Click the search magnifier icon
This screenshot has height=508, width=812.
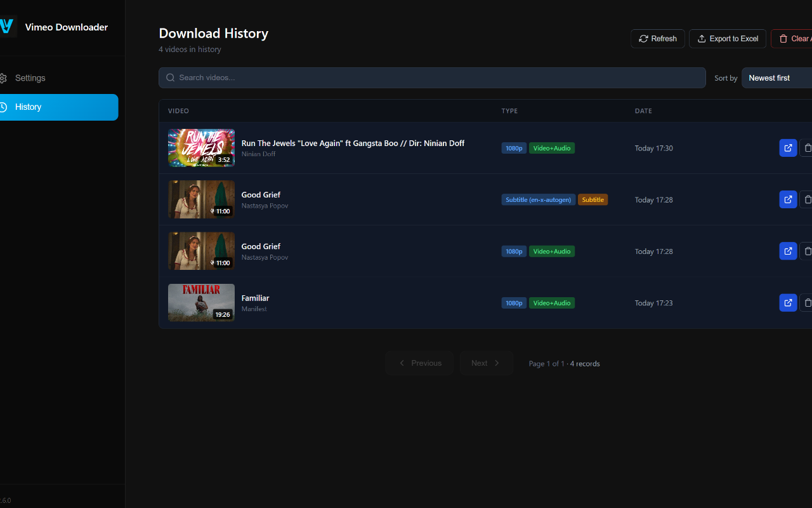coord(170,77)
